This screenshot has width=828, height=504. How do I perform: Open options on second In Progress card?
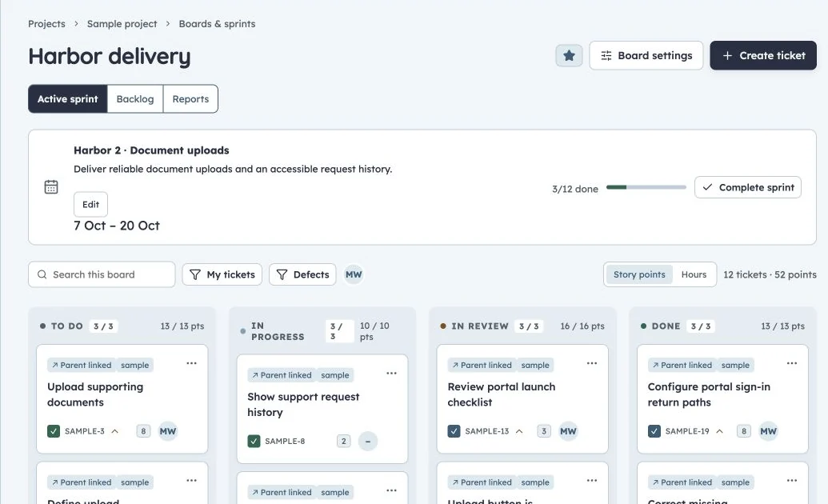click(x=391, y=490)
